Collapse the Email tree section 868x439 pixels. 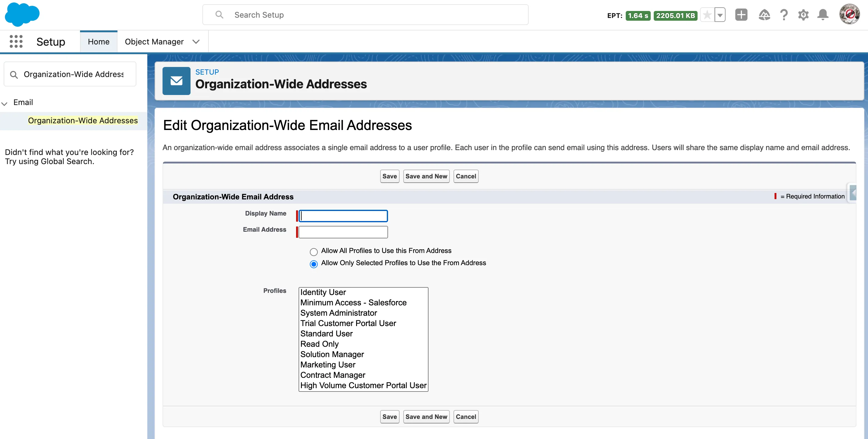pos(5,103)
